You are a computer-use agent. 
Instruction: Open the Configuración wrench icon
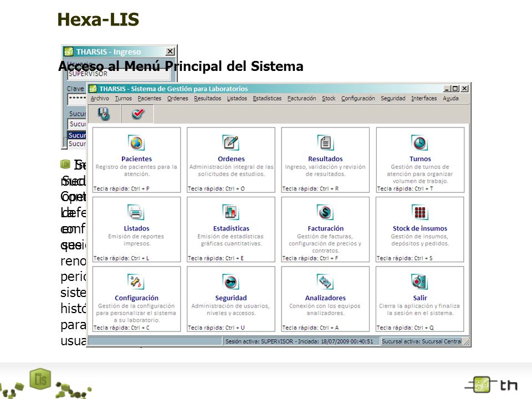136,282
